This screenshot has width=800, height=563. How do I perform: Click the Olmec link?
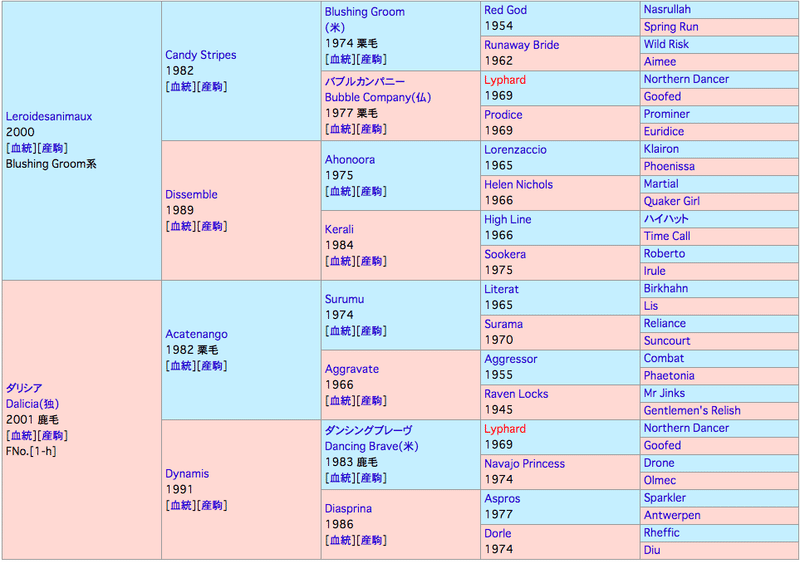(660, 480)
